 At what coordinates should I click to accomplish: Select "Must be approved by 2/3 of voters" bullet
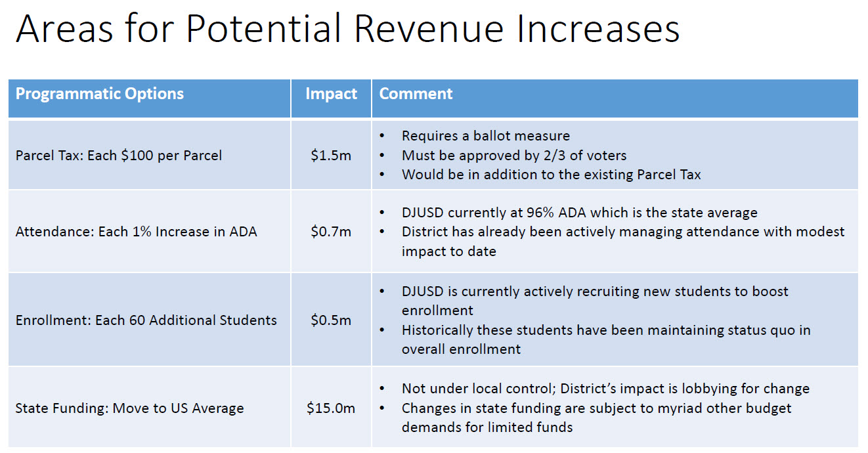click(513, 156)
